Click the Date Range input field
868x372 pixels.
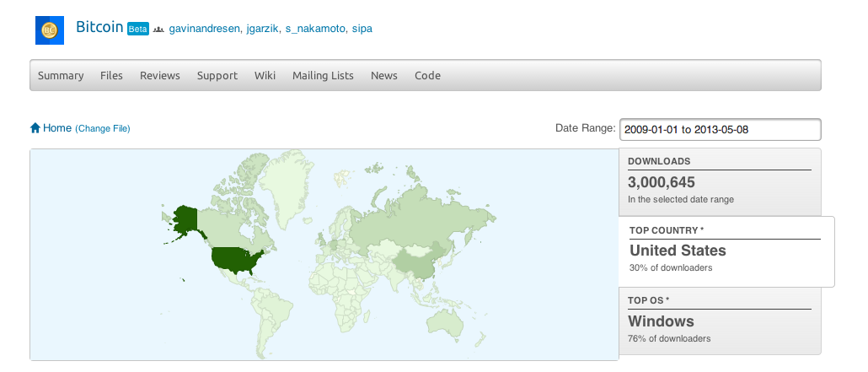(x=721, y=130)
